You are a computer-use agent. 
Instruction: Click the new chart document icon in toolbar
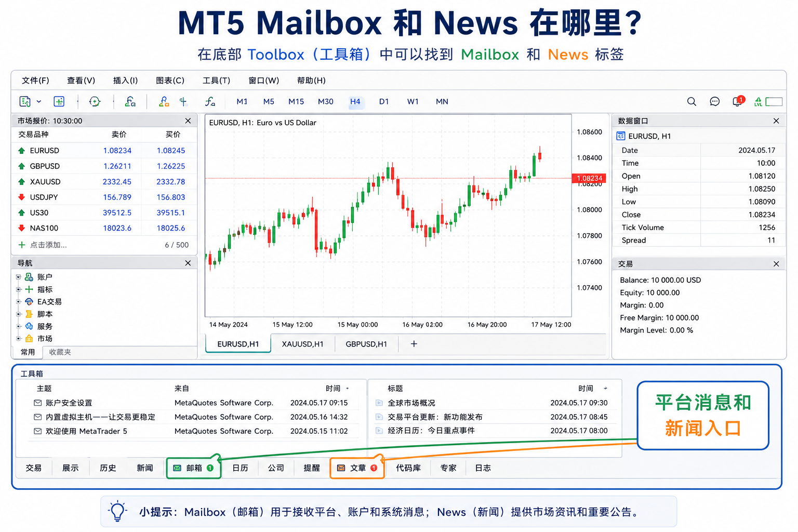click(25, 102)
